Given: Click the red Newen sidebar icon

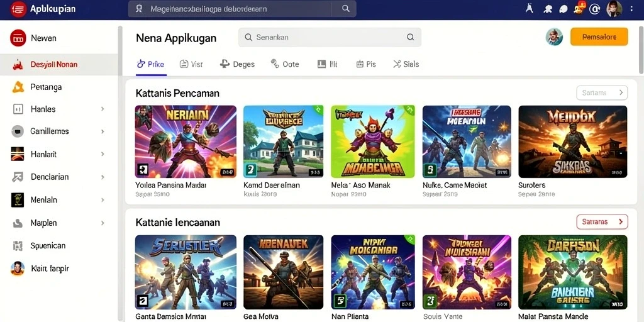Looking at the screenshot, I should pos(18,38).
